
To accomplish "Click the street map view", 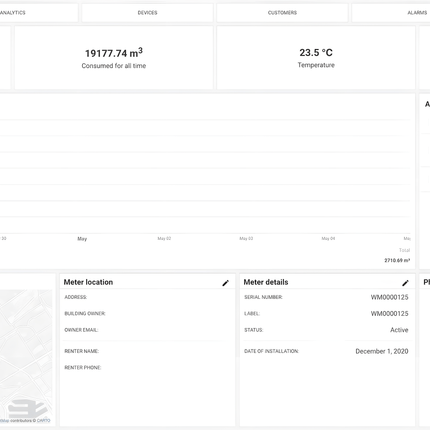I will (26, 357).
